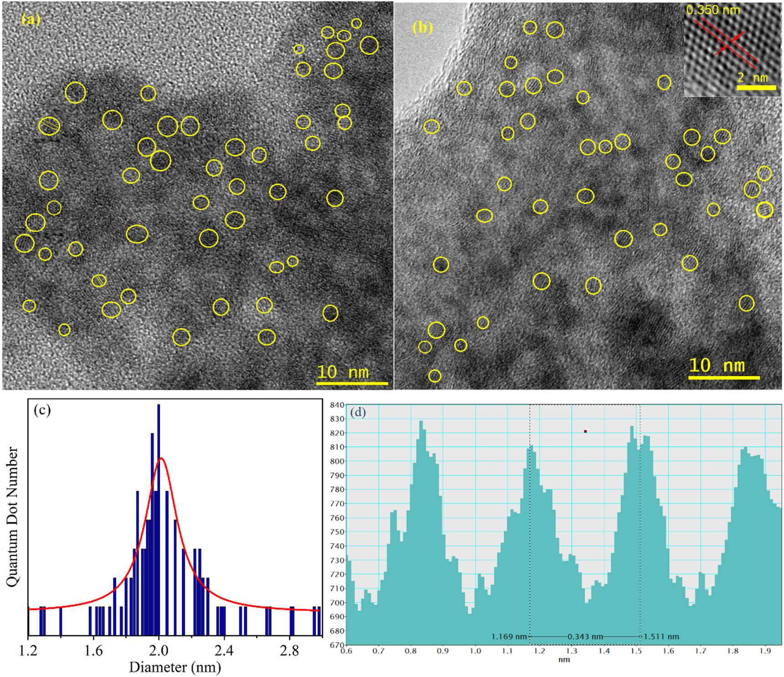Click the 1.6 tick label on the histogram
This screenshot has height=677, width=784.
point(93,651)
